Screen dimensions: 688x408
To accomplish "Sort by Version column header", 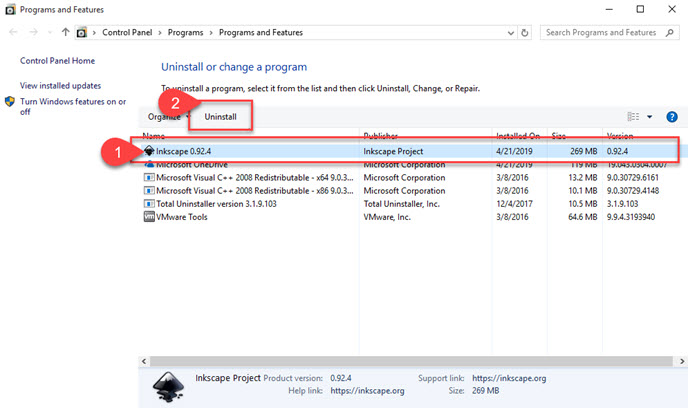I will [x=620, y=136].
